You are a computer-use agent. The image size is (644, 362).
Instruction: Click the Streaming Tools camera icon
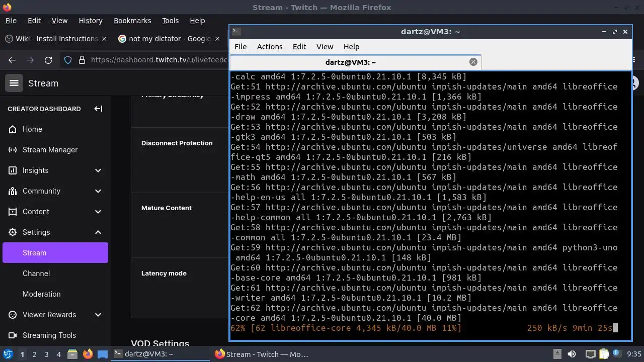[13, 335]
